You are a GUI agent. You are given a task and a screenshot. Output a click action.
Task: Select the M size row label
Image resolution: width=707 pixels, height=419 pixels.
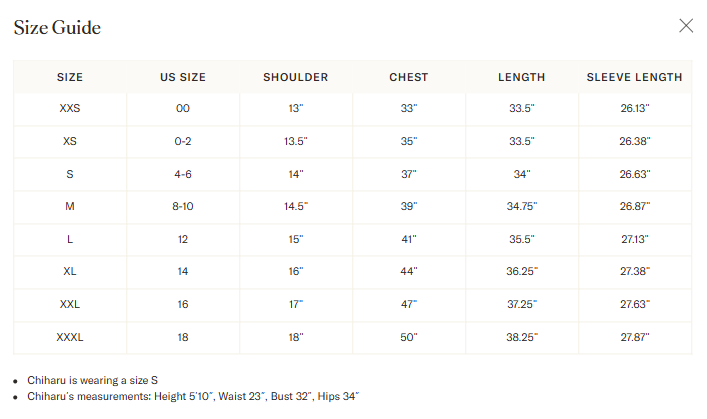click(x=70, y=207)
